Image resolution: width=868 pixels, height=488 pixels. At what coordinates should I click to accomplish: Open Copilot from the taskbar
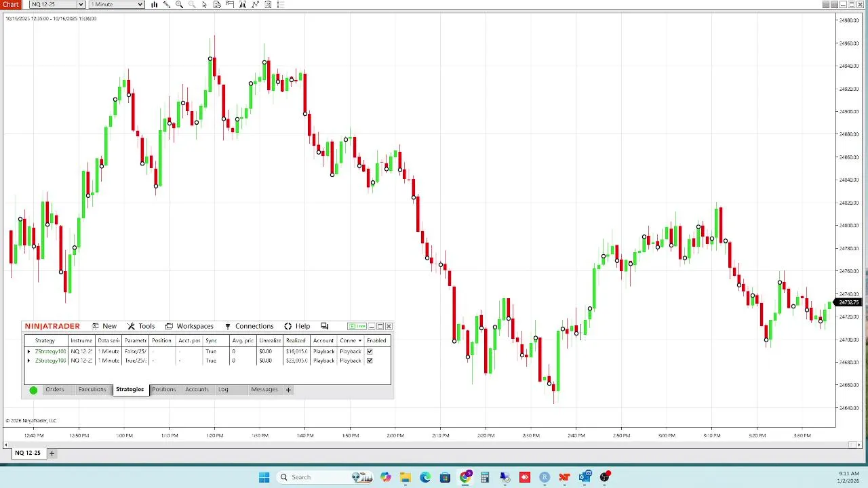[385, 477]
